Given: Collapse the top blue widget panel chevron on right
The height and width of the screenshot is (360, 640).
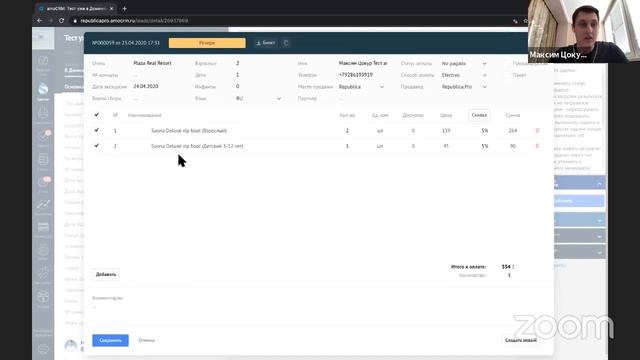Looking at the screenshot, I should click(599, 184).
